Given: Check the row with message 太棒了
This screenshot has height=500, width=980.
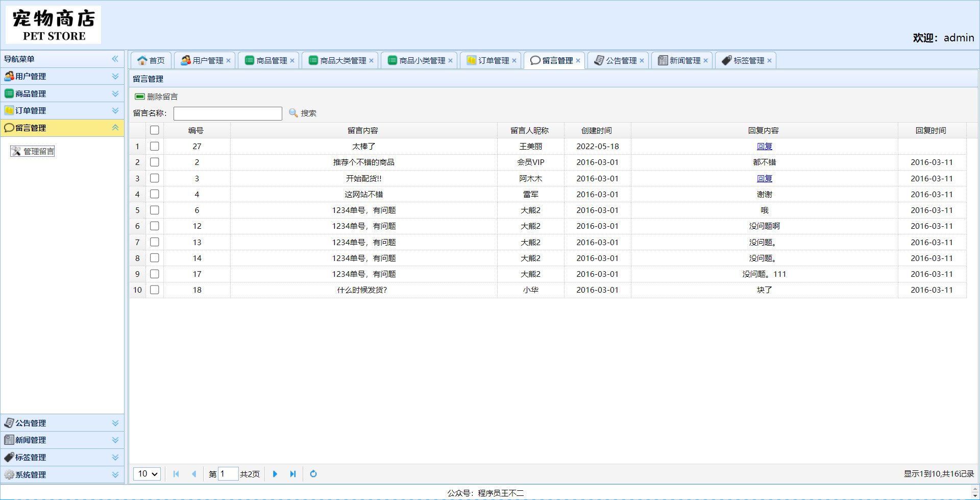Looking at the screenshot, I should 155,146.
